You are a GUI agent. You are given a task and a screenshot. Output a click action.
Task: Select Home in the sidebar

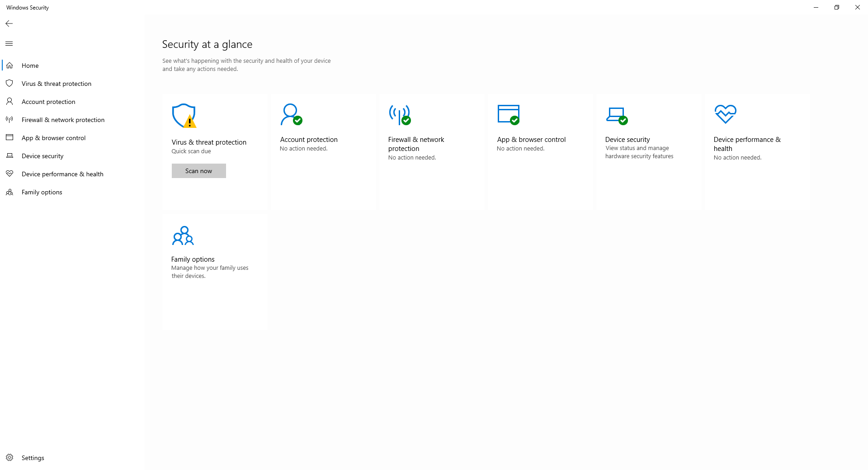30,66
